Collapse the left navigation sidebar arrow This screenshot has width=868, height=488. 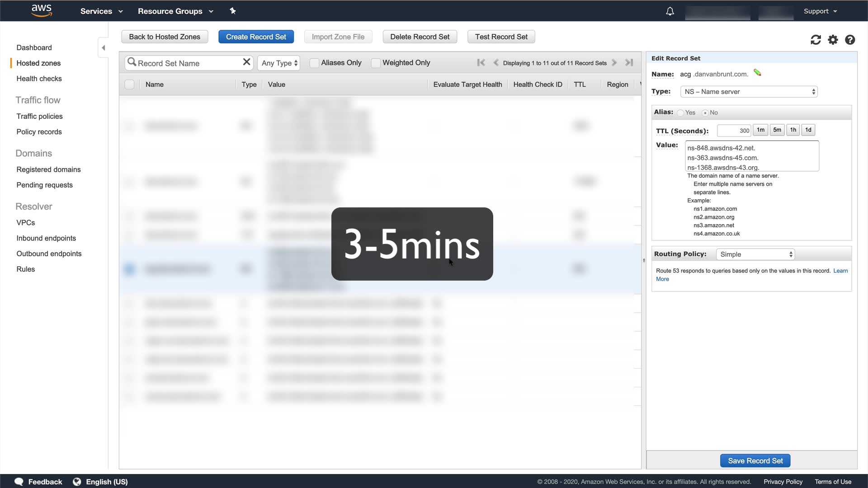[103, 47]
